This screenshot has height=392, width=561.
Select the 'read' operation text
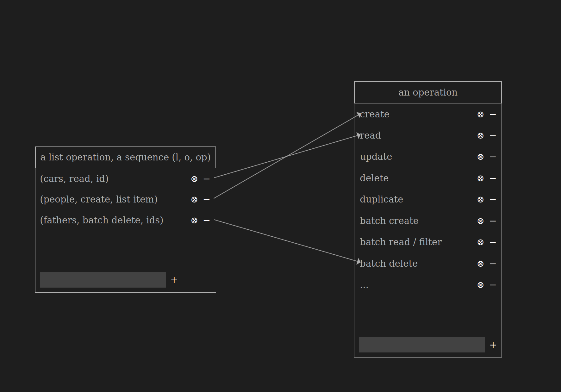click(x=371, y=135)
